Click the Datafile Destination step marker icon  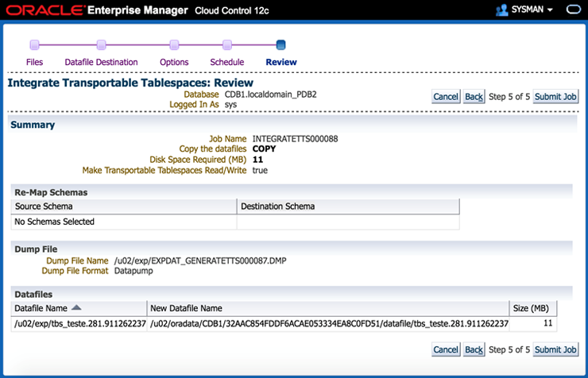point(101,45)
